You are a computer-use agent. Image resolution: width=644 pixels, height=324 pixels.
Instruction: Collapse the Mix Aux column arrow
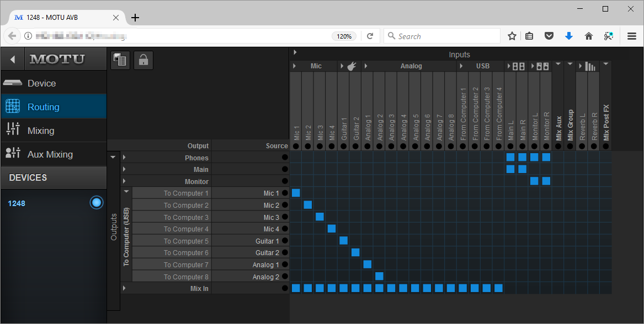[558, 64]
